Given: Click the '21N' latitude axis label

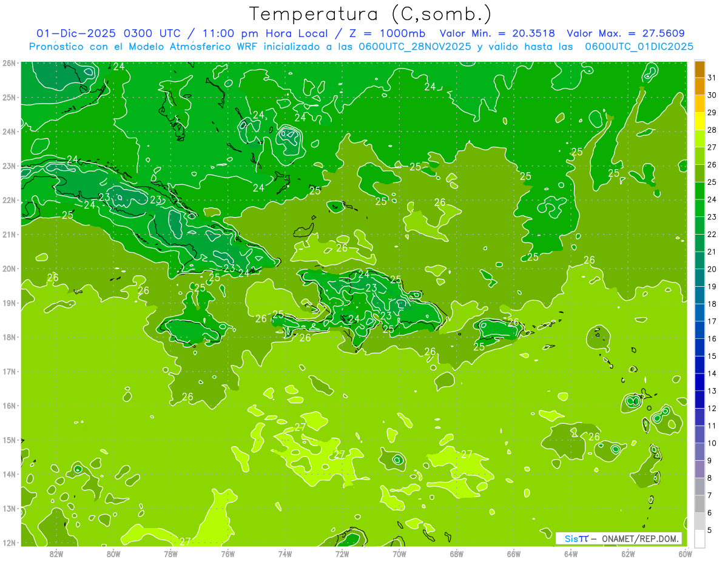Looking at the screenshot, I should [x=8, y=235].
